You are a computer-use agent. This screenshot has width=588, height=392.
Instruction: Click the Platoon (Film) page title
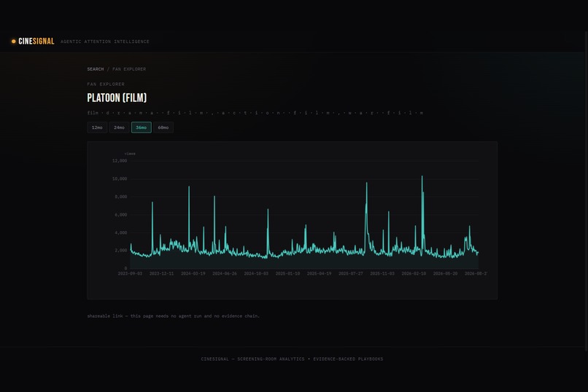coord(117,98)
